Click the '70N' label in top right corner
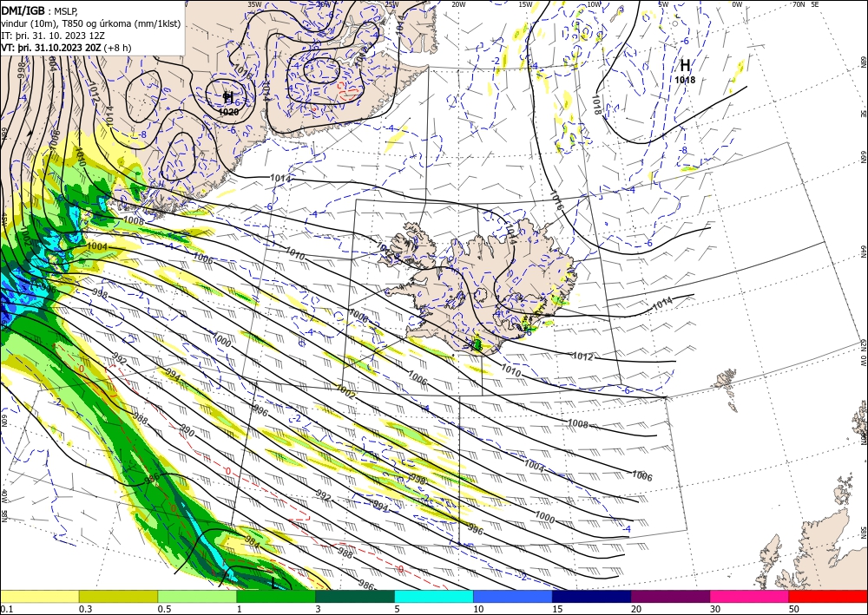This screenshot has height=615, width=868. pos(799,4)
